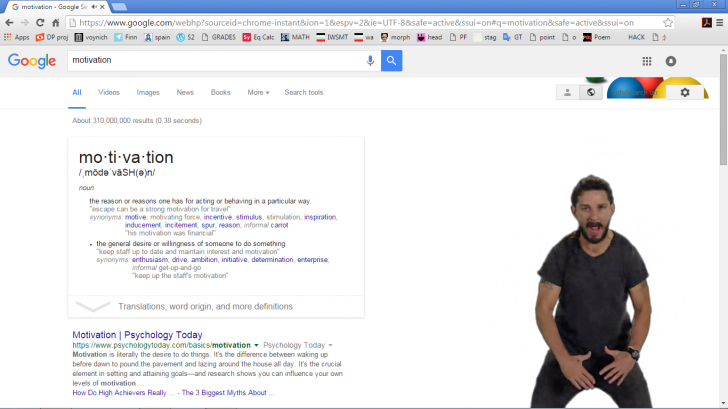Click the synonym link 'enthusiasm'
Image resolution: width=728 pixels, height=409 pixels.
(150, 260)
